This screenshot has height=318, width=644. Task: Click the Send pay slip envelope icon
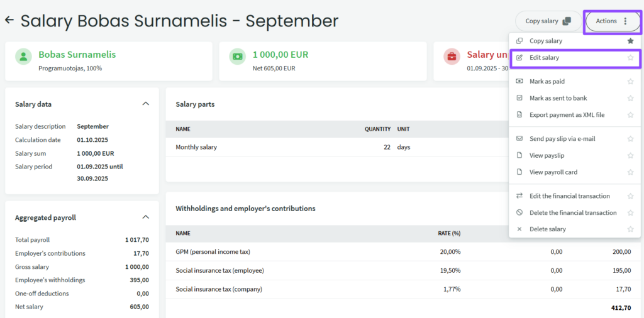click(519, 139)
